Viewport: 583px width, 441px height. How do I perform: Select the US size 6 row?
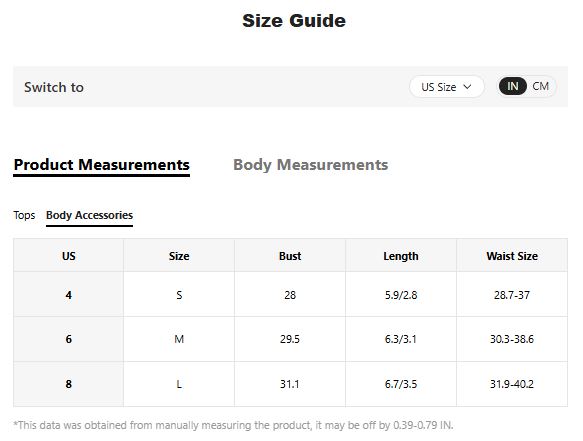tap(290, 339)
